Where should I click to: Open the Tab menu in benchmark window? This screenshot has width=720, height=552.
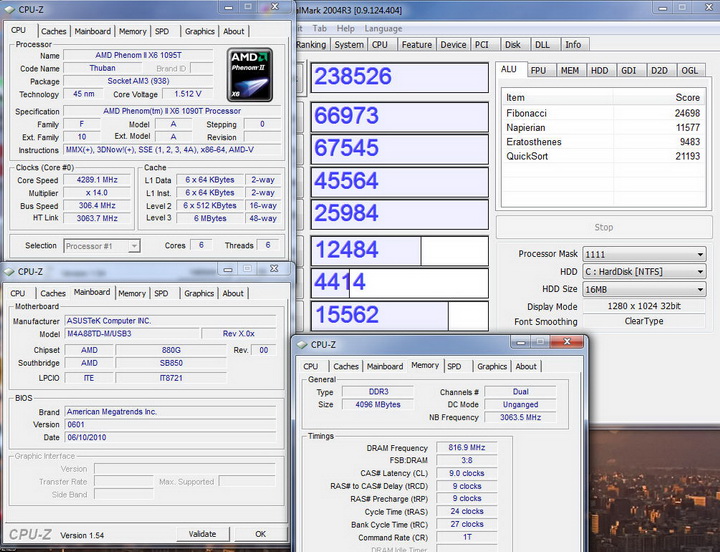[320, 28]
